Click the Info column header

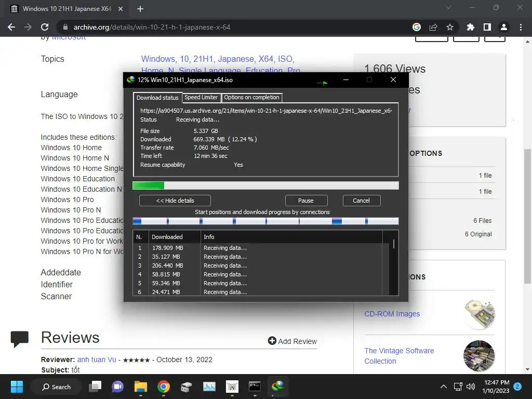[x=291, y=237]
